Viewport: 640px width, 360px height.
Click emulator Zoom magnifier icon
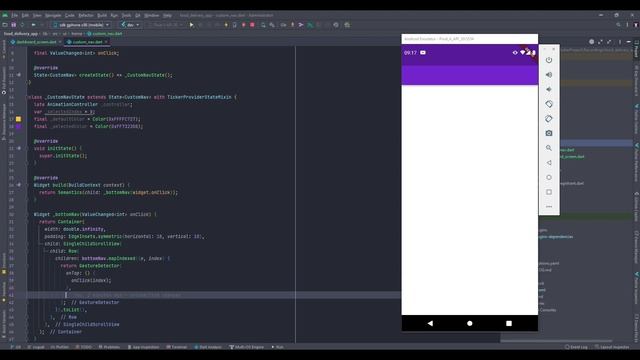point(549,148)
